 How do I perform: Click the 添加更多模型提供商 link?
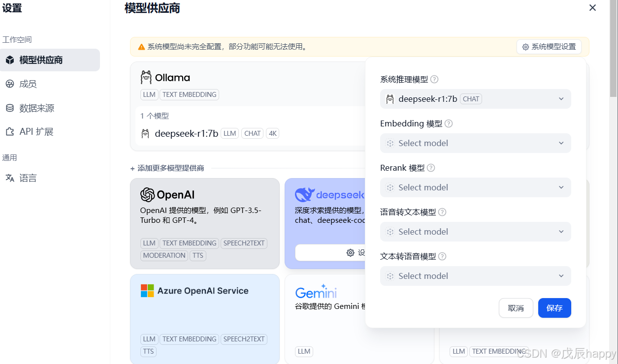[167, 168]
